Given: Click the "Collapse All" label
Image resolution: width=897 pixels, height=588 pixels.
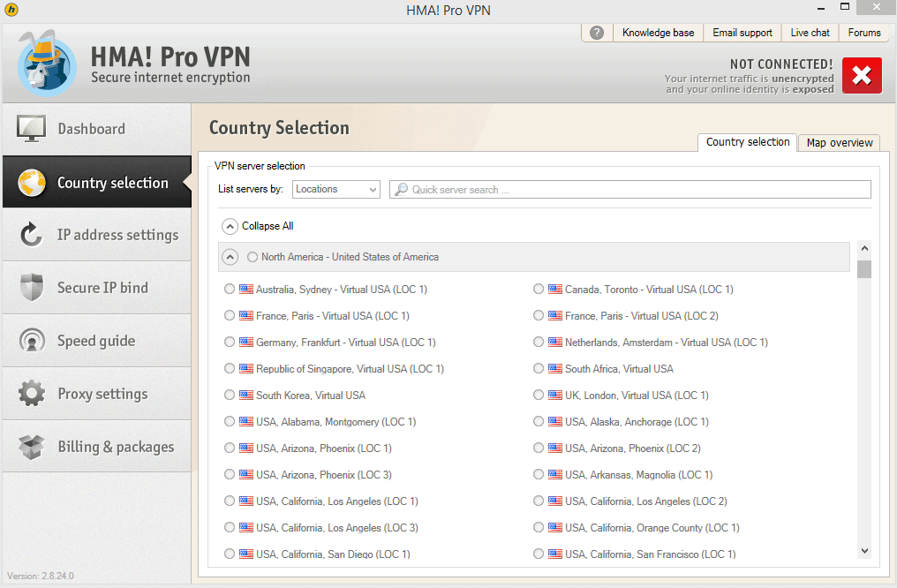Looking at the screenshot, I should pos(268,226).
